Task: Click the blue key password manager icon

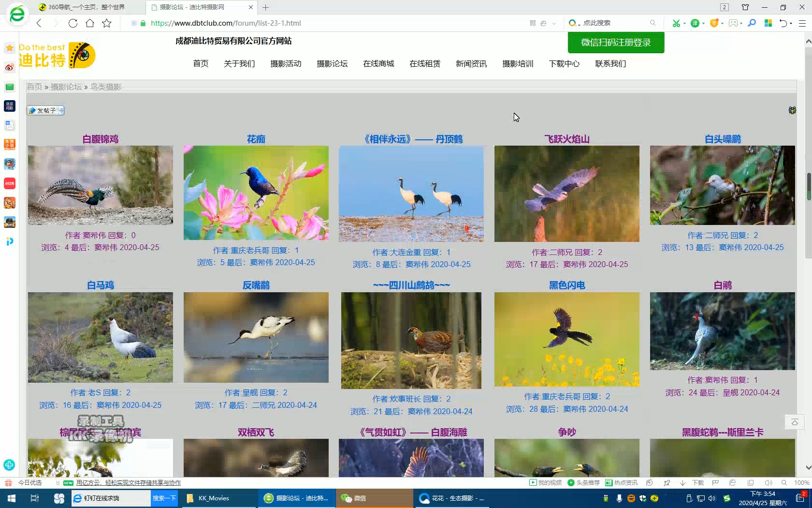Action: coord(752,23)
